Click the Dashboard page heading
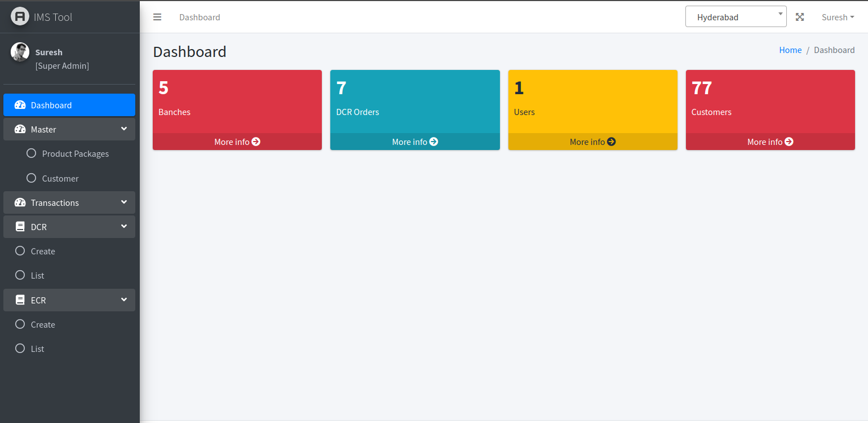Screen dimensions: 868x423 pyautogui.click(x=189, y=51)
